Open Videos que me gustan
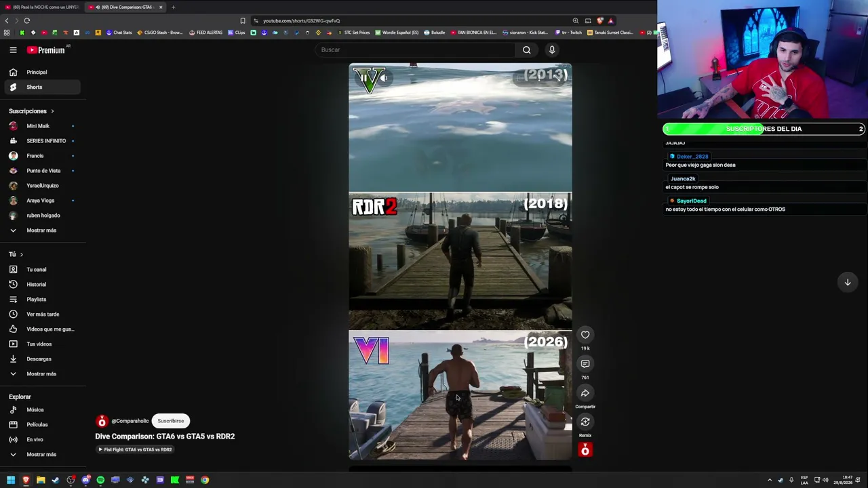868x488 pixels. pos(43,329)
